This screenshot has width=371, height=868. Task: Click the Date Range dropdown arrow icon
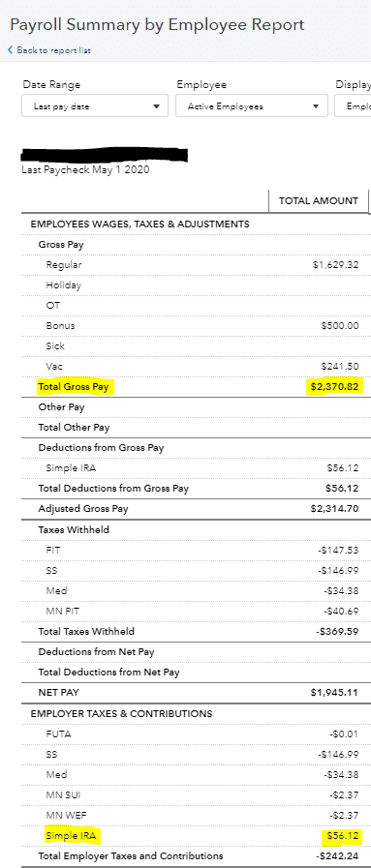tap(156, 106)
